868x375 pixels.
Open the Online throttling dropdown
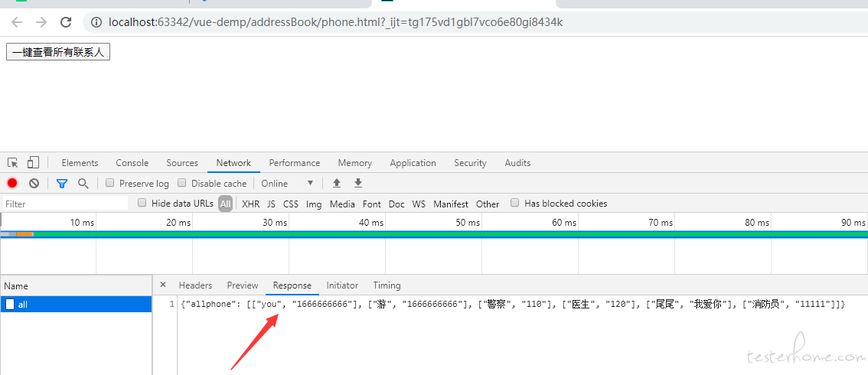pyautogui.click(x=288, y=183)
